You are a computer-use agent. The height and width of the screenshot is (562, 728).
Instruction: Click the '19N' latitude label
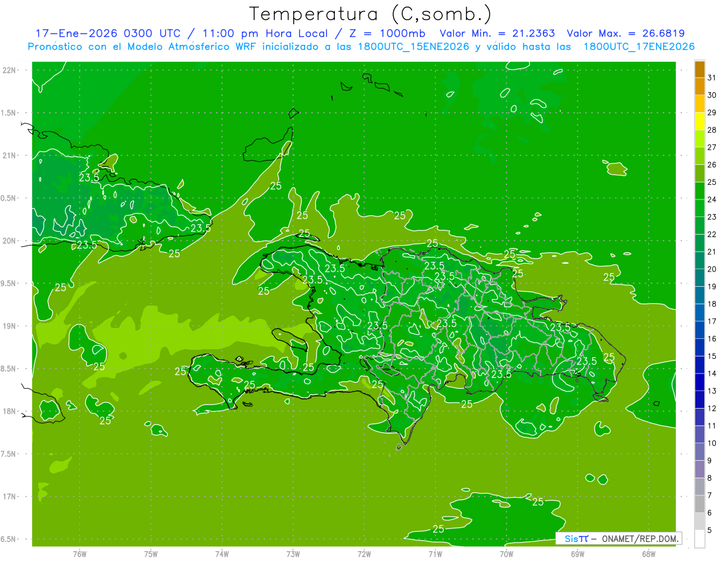click(10, 326)
